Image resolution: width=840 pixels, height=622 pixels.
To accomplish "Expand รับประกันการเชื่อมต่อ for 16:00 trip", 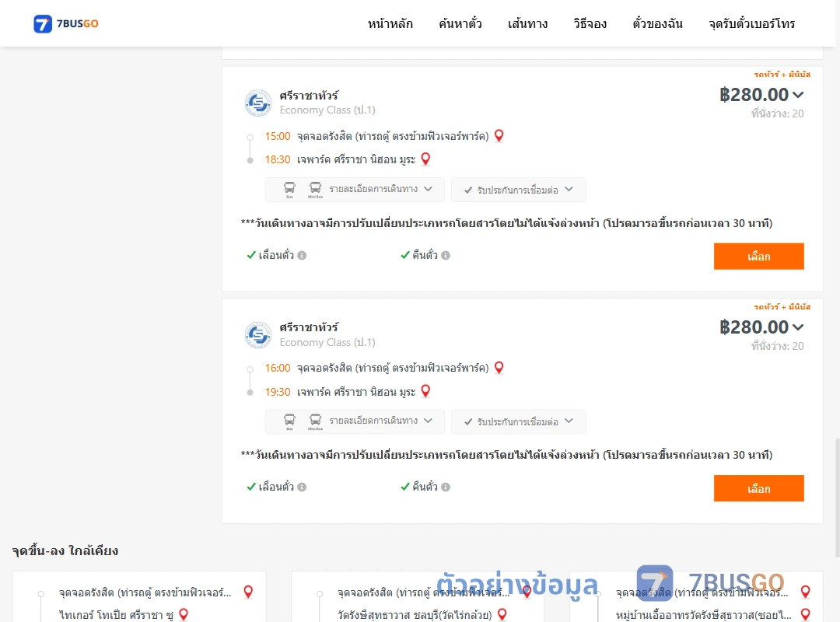I will [x=518, y=421].
